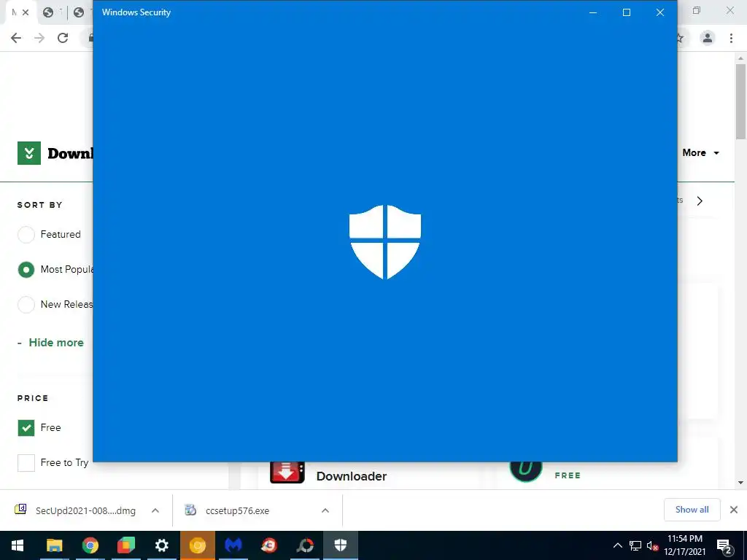Click the Windows Security title text
The height and width of the screenshot is (560, 747).
coord(136,12)
